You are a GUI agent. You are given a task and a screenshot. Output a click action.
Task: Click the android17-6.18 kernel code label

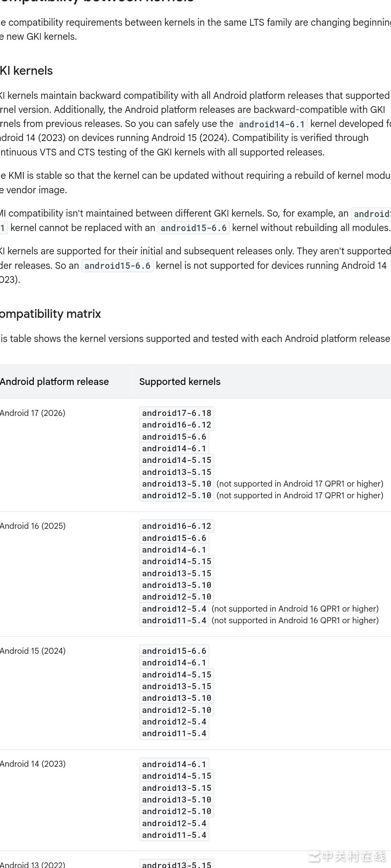point(177,413)
